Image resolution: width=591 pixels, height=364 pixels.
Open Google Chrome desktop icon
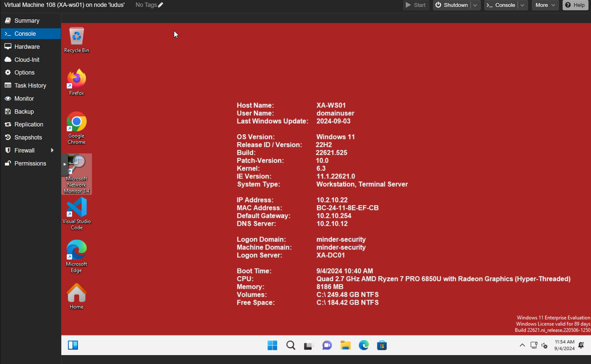tap(77, 122)
